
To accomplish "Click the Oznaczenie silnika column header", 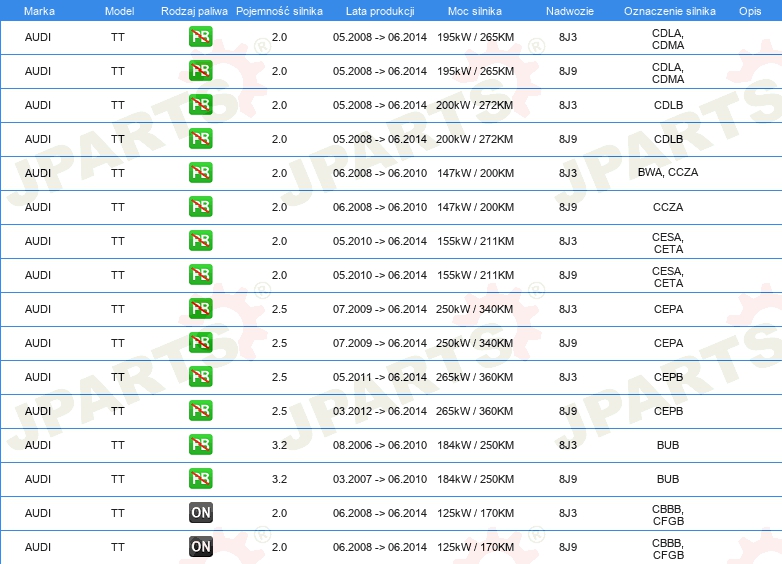I will pyautogui.click(x=670, y=11).
